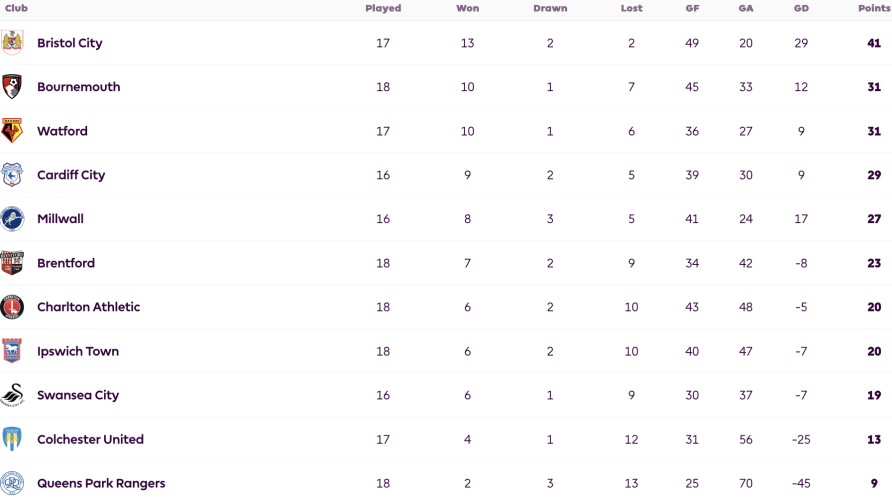
Task: Open the Millwall club page link
Action: 60,219
